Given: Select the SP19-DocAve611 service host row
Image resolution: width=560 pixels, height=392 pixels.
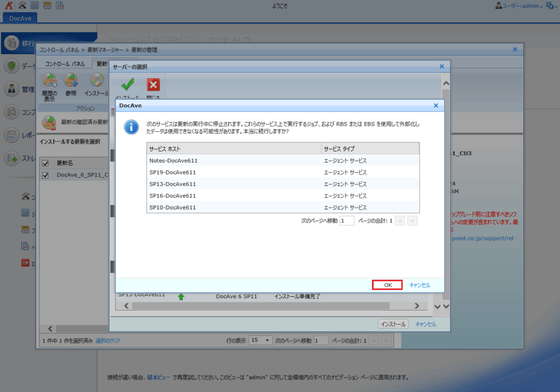Looking at the screenshot, I should coord(283,172).
